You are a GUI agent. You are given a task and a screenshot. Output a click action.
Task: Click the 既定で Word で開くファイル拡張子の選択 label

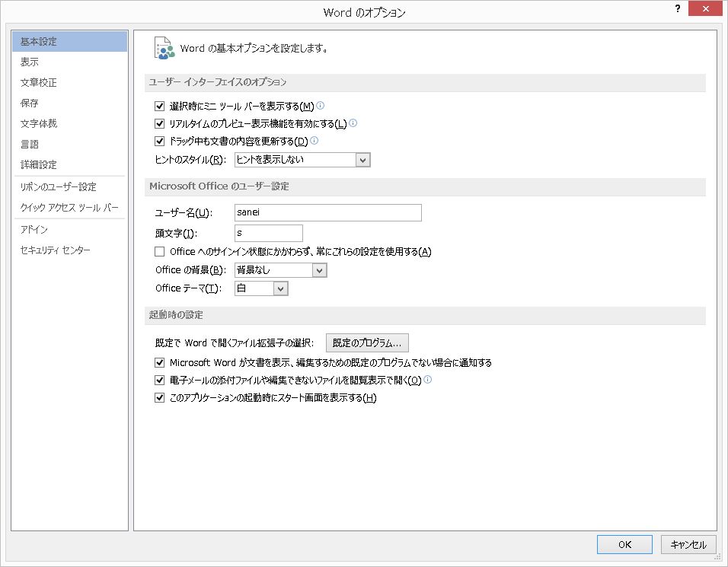(235, 343)
